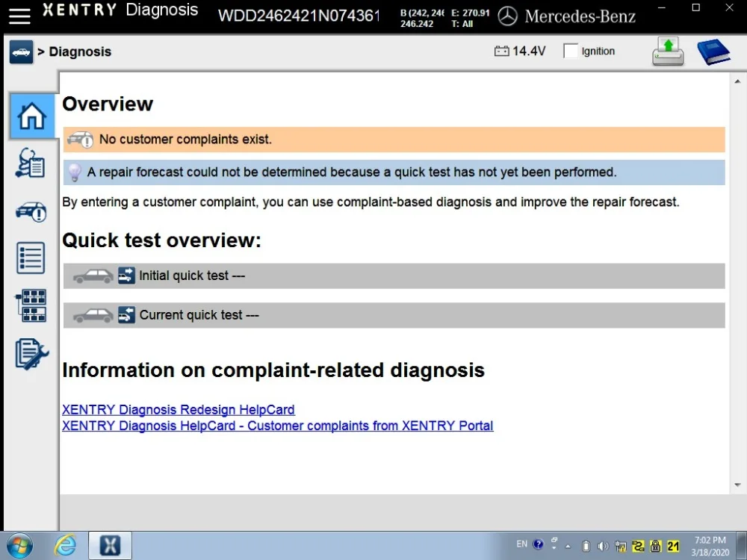The height and width of the screenshot is (560, 747).
Task: Open XENTRY Diagnosis Redesign HelpCard link
Action: click(x=179, y=409)
